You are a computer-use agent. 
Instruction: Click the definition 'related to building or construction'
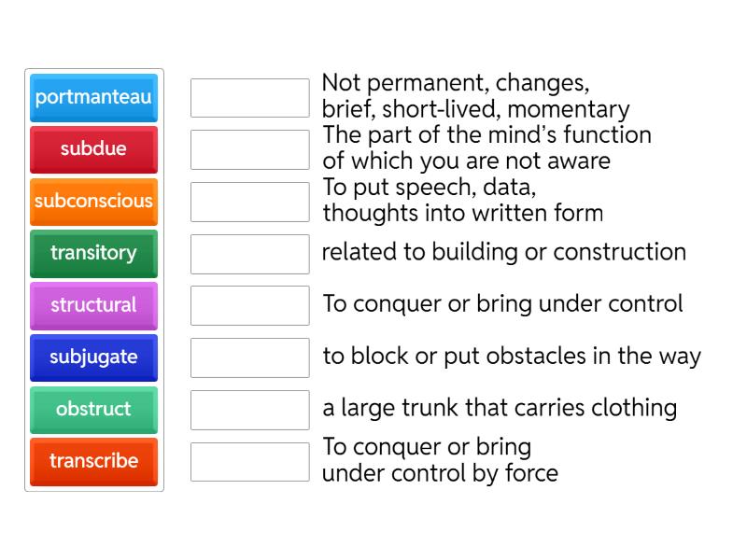tap(504, 252)
